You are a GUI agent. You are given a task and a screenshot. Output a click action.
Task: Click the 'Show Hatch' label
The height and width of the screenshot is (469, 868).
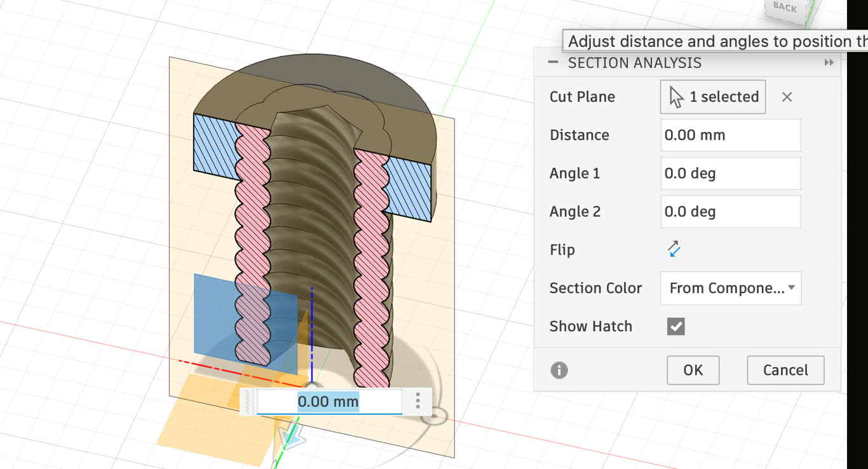[591, 326]
